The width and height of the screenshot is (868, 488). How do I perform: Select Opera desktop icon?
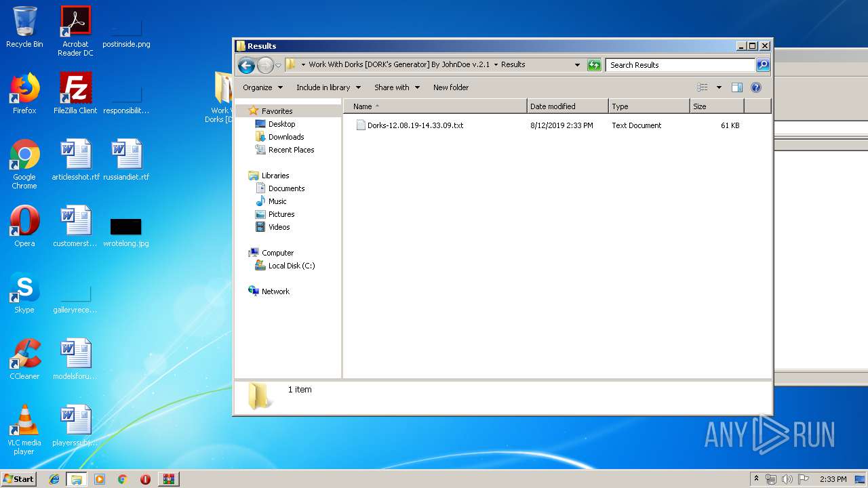pos(24,226)
